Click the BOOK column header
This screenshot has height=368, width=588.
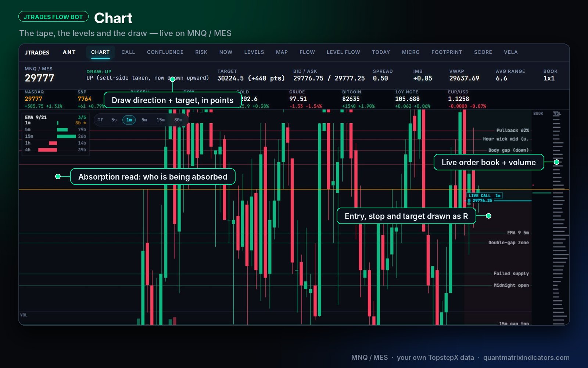tap(538, 114)
